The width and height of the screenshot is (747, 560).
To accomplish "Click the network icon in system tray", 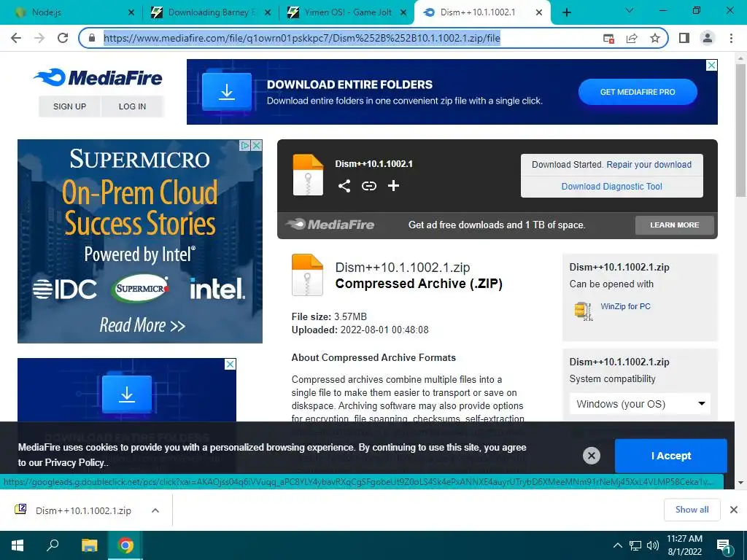I will (635, 545).
